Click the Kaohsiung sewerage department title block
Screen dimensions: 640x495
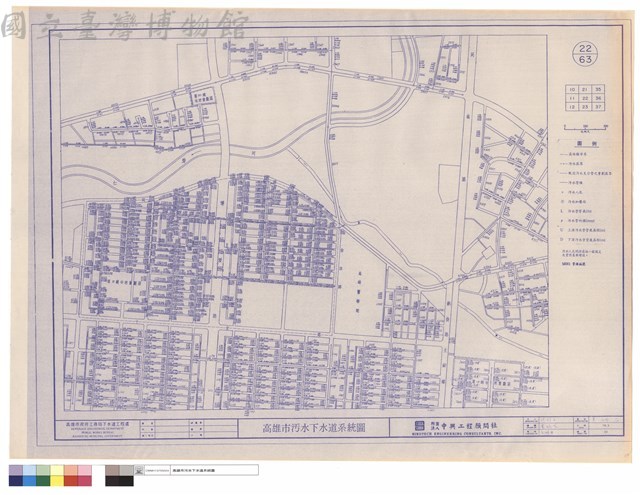pos(97,428)
